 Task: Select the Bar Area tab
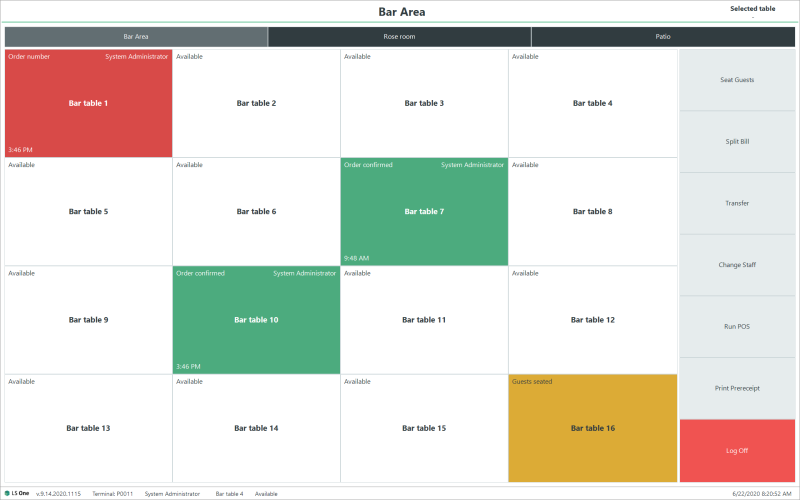136,37
